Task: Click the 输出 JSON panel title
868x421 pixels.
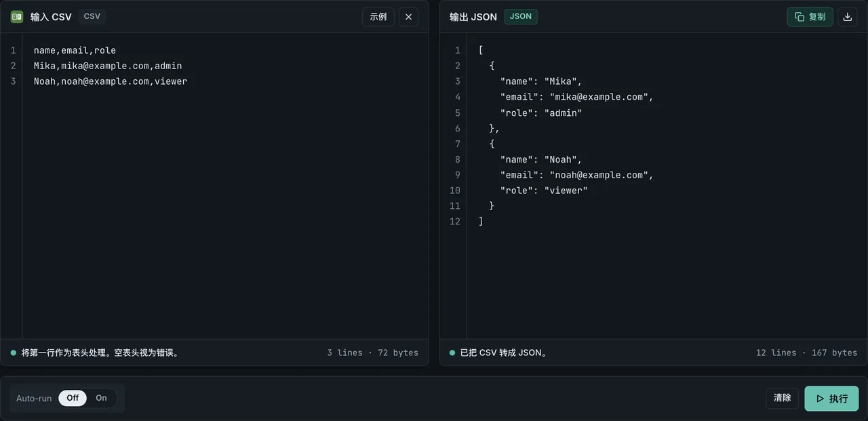Action: (473, 17)
